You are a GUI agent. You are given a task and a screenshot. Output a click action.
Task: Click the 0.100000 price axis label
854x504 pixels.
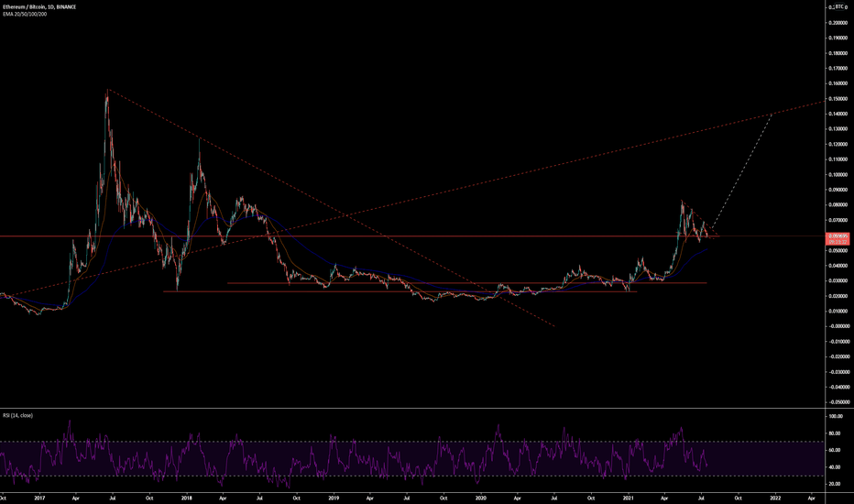(x=838, y=175)
